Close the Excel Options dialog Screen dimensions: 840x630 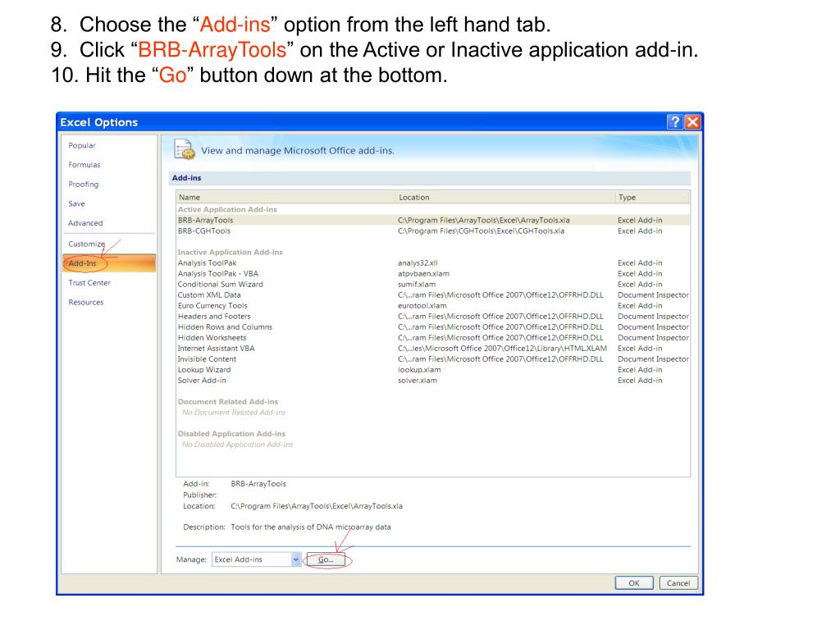[x=692, y=121]
